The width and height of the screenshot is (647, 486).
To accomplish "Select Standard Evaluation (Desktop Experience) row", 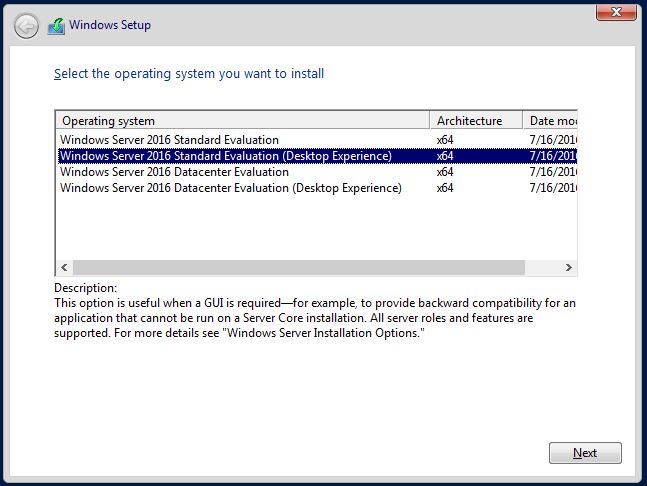I will point(316,156).
